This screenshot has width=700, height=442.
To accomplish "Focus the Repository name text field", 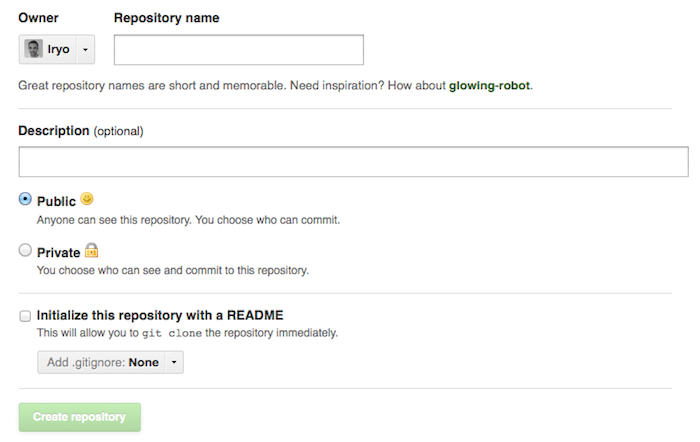I will click(x=238, y=50).
